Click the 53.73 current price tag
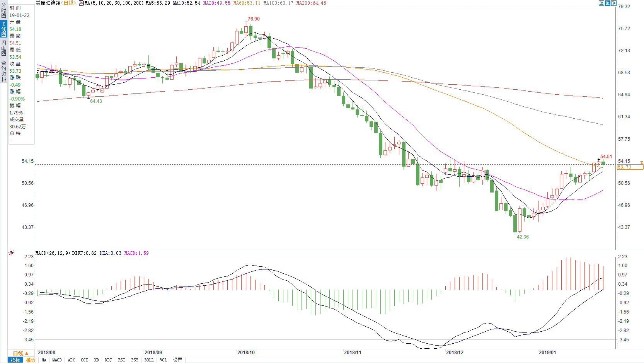The height and width of the screenshot is (363, 644). tap(630, 167)
